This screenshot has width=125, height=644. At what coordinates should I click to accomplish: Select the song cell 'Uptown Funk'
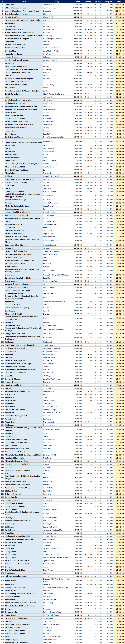click(57, 560)
